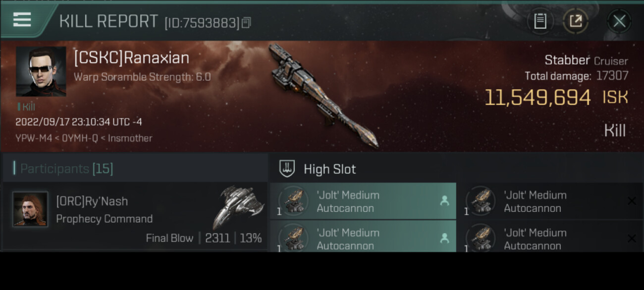This screenshot has height=290, width=644.
Task: Open Ry'Nash's participant portrait
Action: point(30,209)
